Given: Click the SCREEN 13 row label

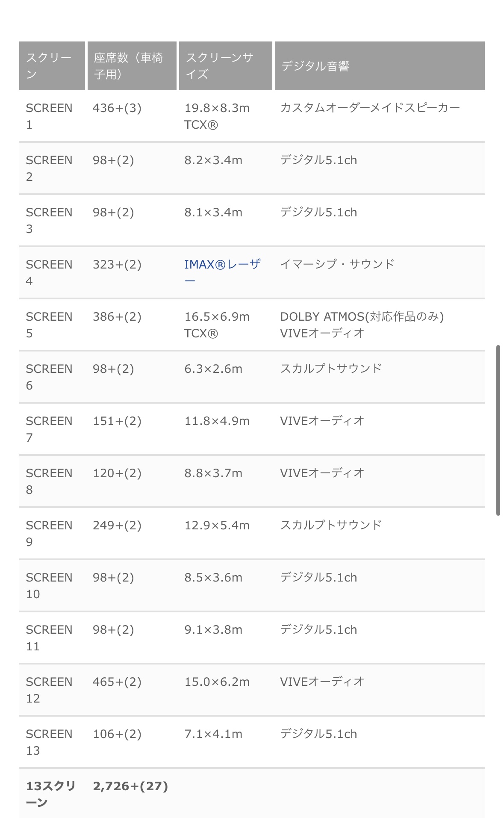Looking at the screenshot, I should pos(49,742).
